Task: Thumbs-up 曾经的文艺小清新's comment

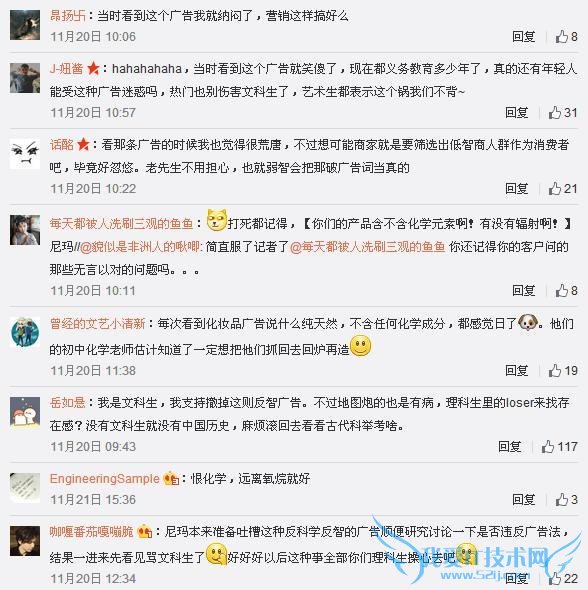Action: coord(563,371)
